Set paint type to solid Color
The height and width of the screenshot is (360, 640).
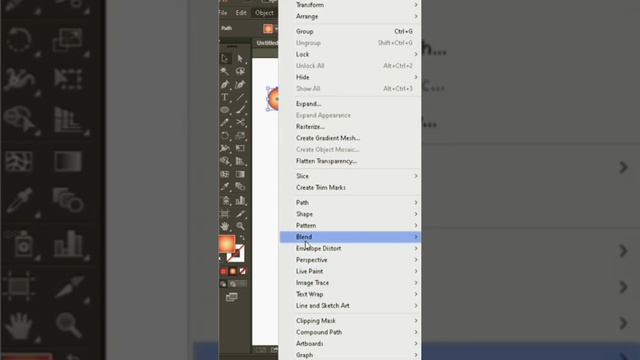(223, 271)
